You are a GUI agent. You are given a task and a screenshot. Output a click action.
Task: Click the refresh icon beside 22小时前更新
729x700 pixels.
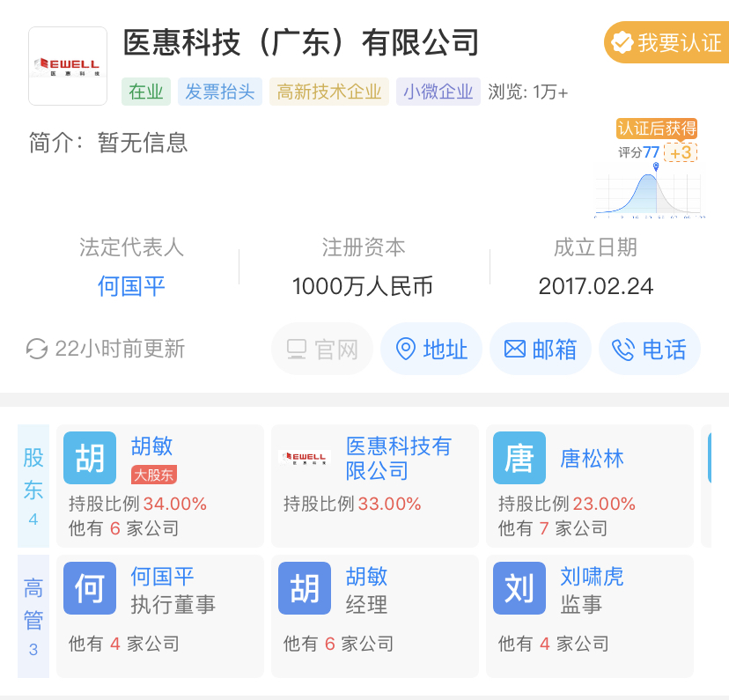click(37, 349)
